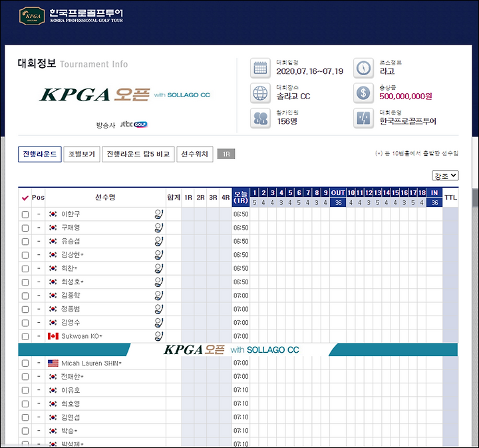Tick the checkbox for 유송섭

coord(25,242)
